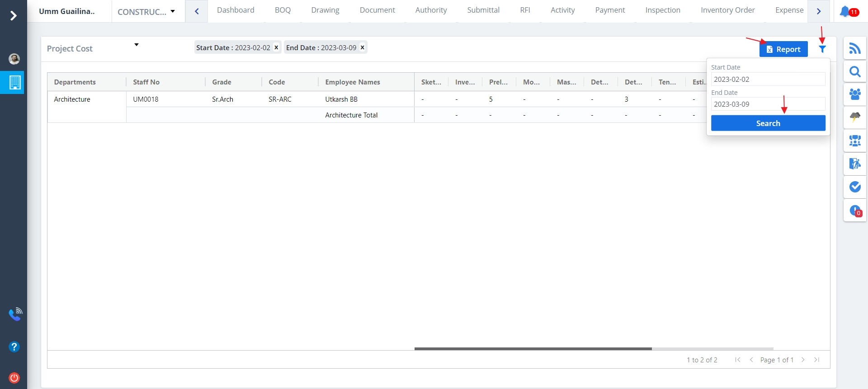Screen dimensions: 868x389
Task: Open the filter funnel icon
Action: coord(822,49)
